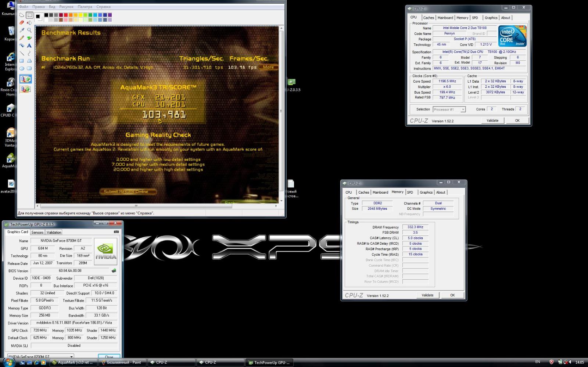Select the rectangular Select tool in Paint
This screenshot has height=367, width=588.
click(29, 15)
